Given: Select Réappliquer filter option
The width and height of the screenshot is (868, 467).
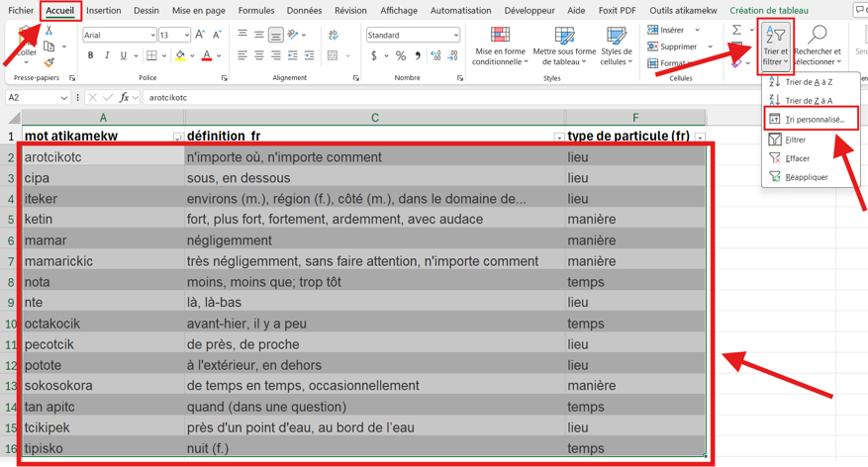Looking at the screenshot, I should tap(807, 177).
